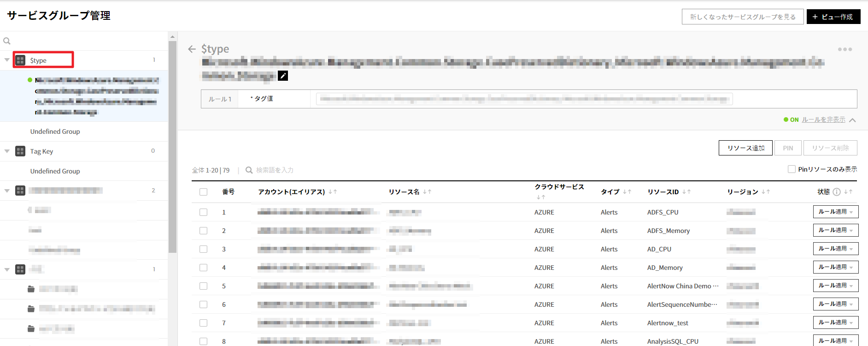Sort by リソースID column arrows
Screen dimensions: 868x346
point(686,192)
